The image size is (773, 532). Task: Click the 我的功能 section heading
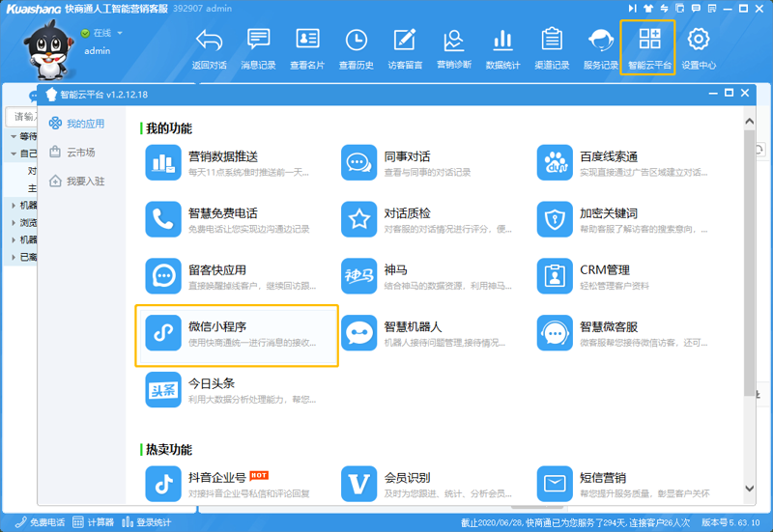[x=168, y=128]
